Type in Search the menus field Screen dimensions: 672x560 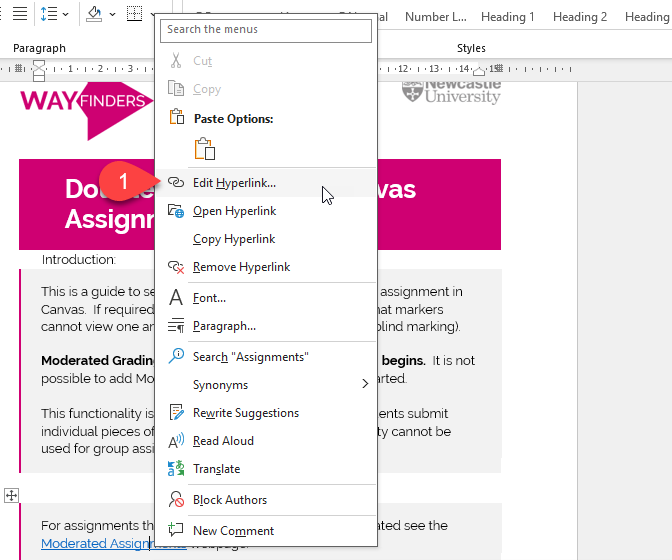pos(266,30)
